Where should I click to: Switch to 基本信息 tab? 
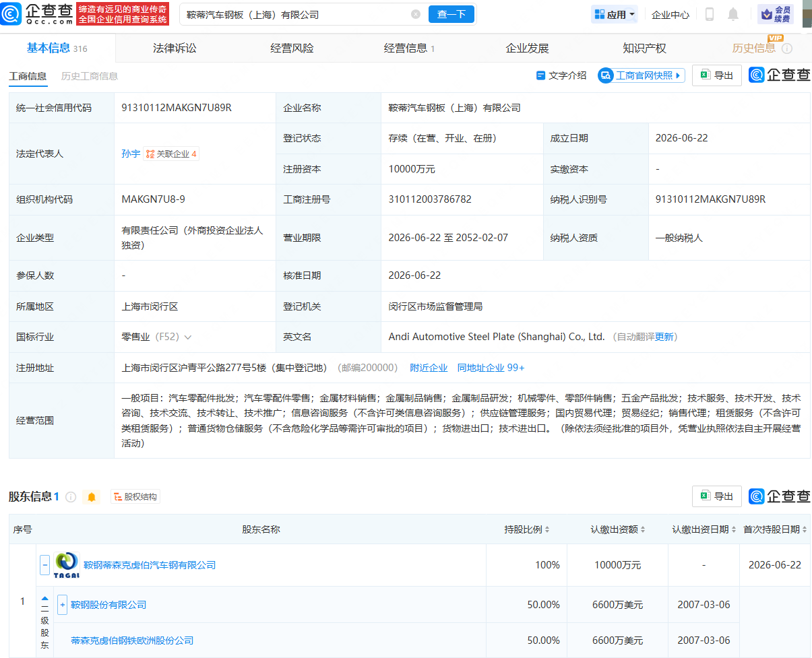coord(57,48)
